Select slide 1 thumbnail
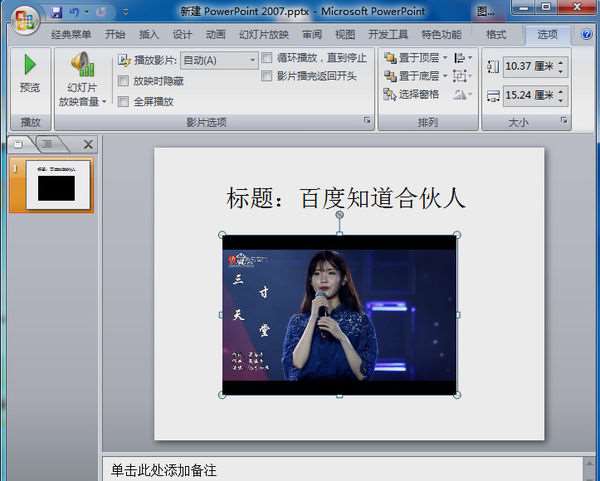Viewport: 600px width, 481px height. 58,185
